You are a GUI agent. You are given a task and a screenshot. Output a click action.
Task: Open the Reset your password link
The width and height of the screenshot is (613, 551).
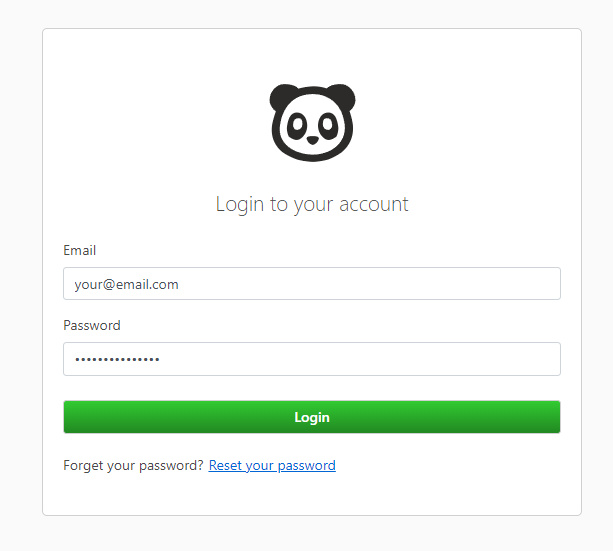tap(272, 465)
